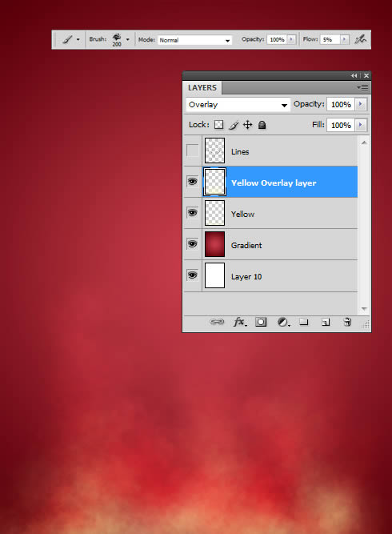Select the LAYERS tab
The image size is (392, 534).
point(202,88)
